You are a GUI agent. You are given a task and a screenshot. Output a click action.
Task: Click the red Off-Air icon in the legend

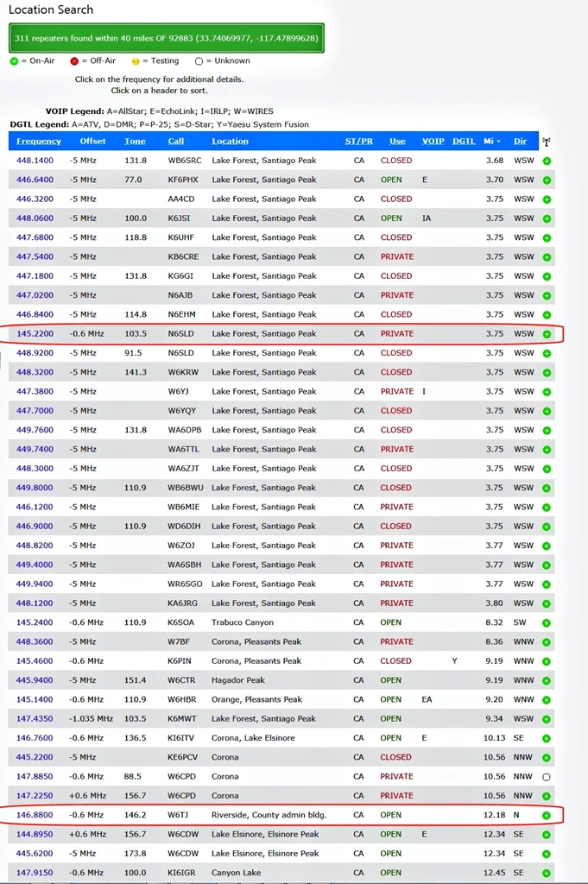coord(74,61)
